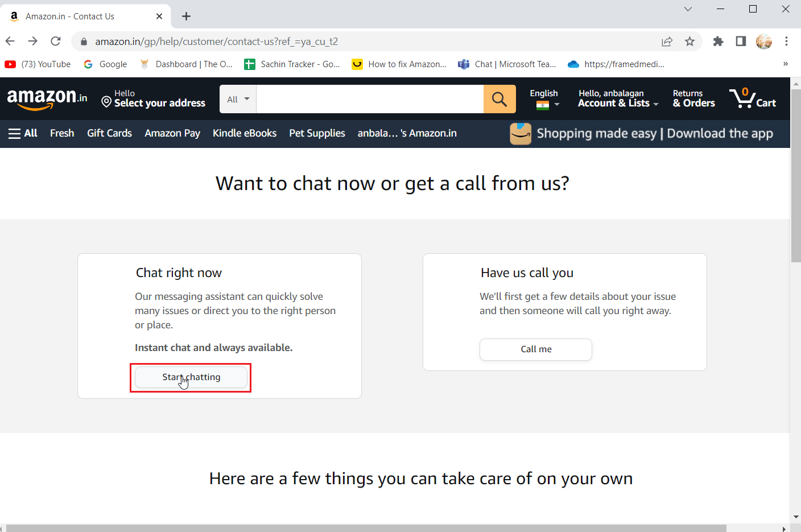Open the English language selector

coord(544,98)
